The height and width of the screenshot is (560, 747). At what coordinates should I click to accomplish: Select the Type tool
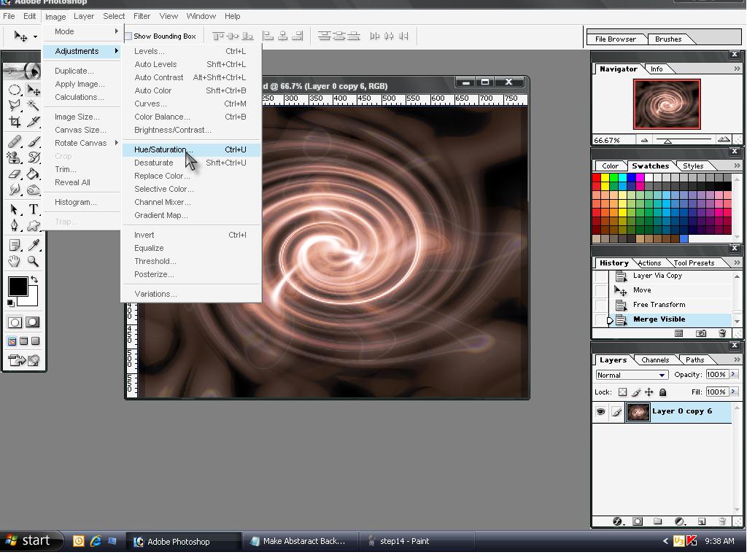click(33, 209)
